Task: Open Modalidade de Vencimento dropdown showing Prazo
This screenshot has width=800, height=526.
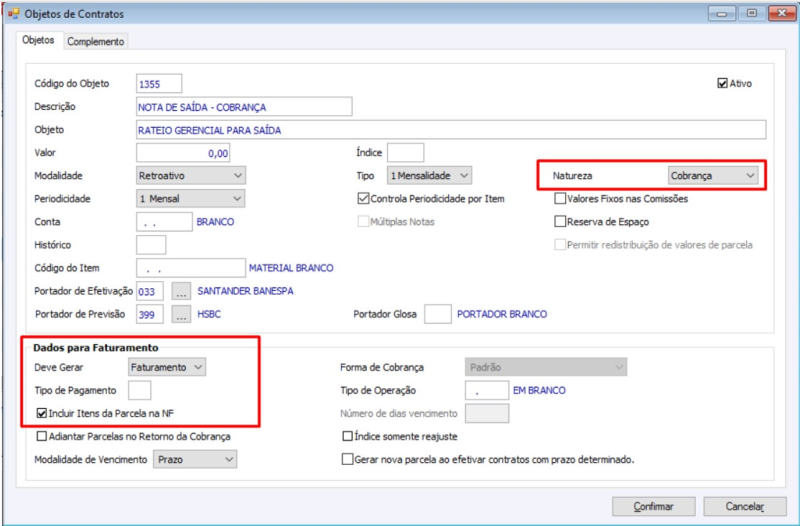Action: pyautogui.click(x=195, y=459)
